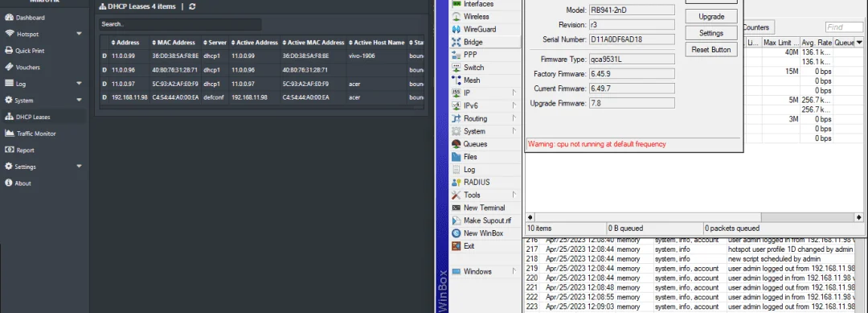This screenshot has width=868, height=313.
Task: Open New Terminal in WinBox
Action: click(x=484, y=208)
